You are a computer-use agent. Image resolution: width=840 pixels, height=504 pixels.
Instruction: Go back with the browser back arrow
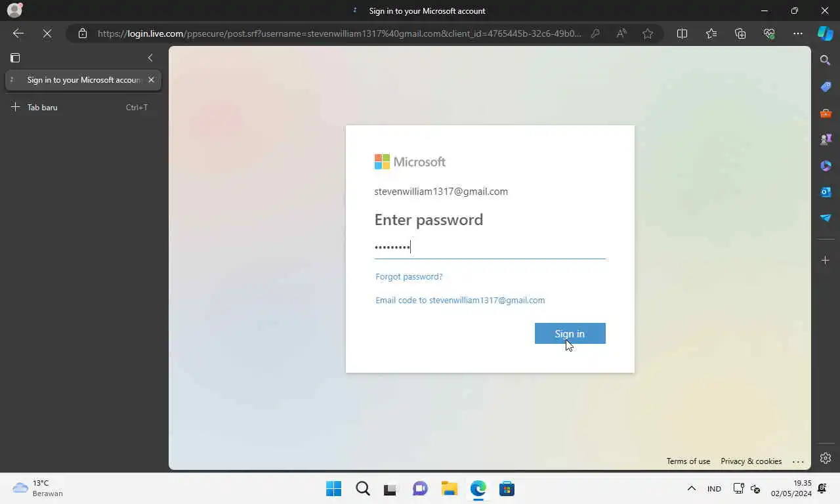[x=18, y=33]
